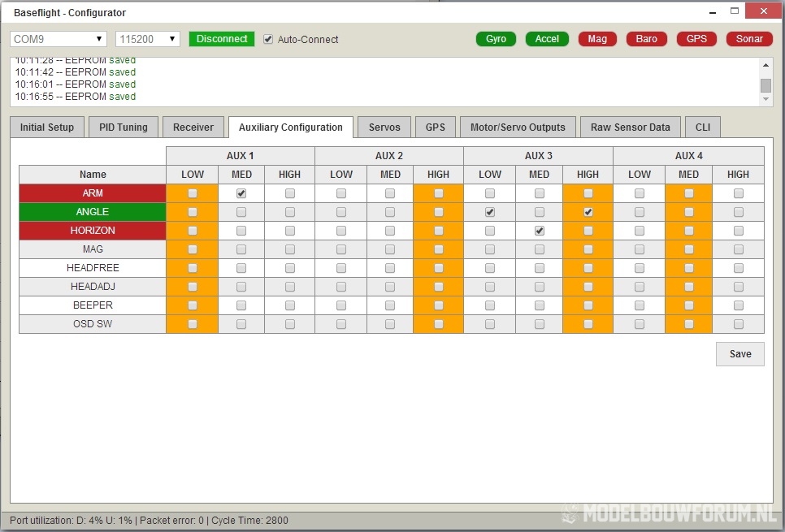785x532 pixels.
Task: Enable HEADADJ on AUX 2 LOW
Action: click(x=341, y=287)
